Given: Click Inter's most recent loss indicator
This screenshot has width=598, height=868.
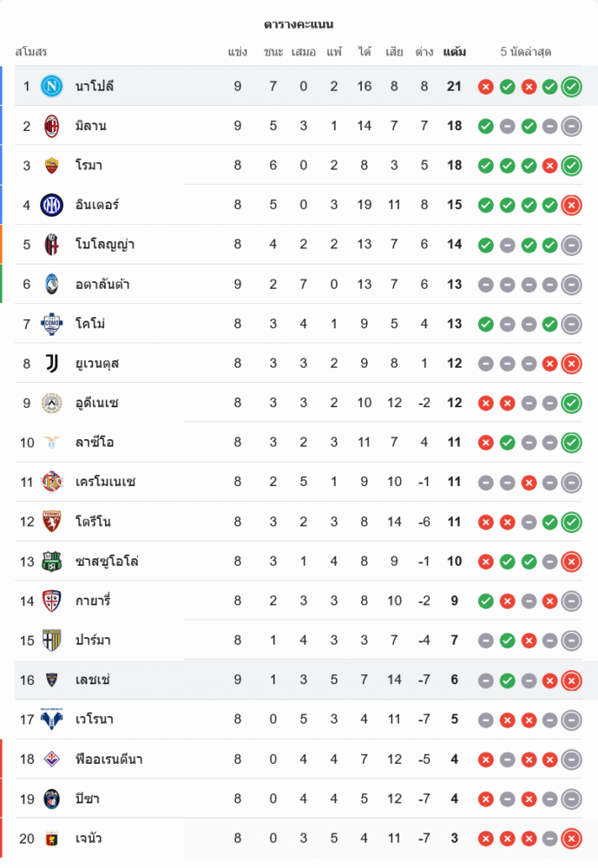Looking at the screenshot, I should pyautogui.click(x=570, y=205).
